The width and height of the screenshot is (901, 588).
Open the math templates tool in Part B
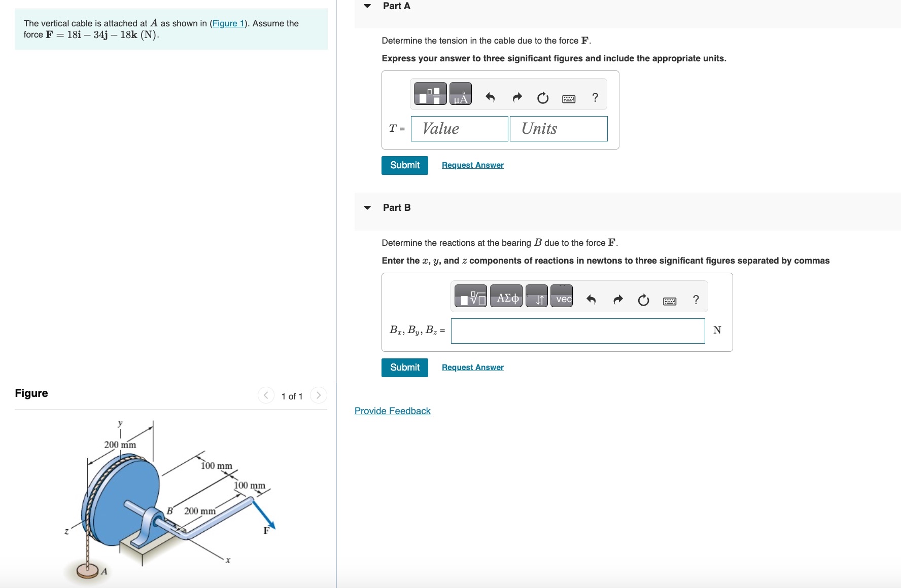(x=471, y=296)
